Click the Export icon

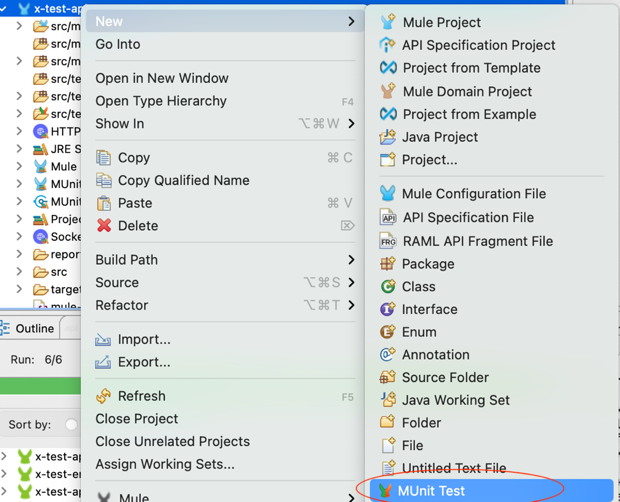103,362
